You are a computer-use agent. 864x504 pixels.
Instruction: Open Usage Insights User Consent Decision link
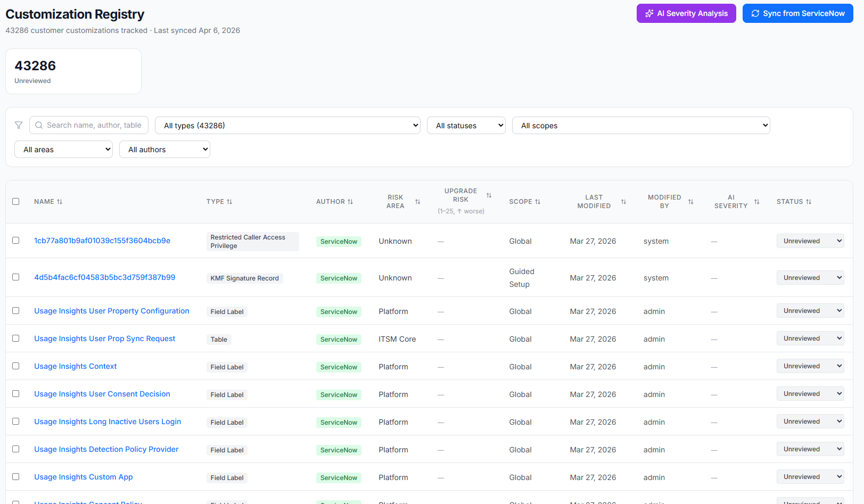point(102,394)
